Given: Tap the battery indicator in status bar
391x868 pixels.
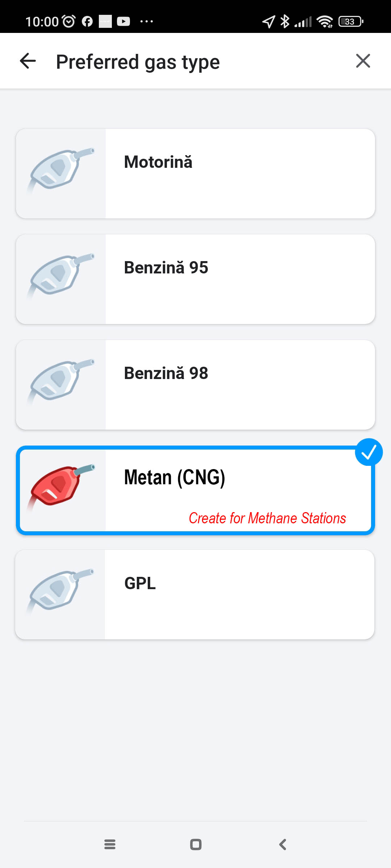Looking at the screenshot, I should [350, 22].
